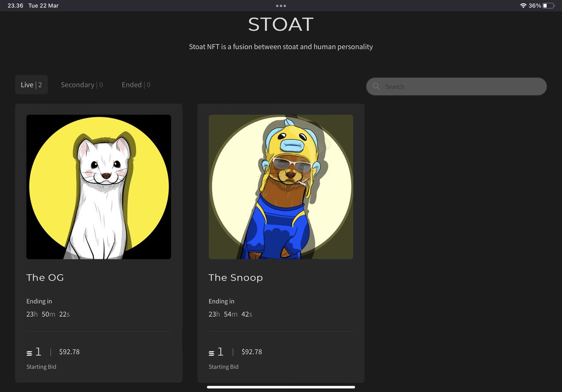Switch to the Live tab
Image resolution: width=562 pixels, height=392 pixels.
31,85
